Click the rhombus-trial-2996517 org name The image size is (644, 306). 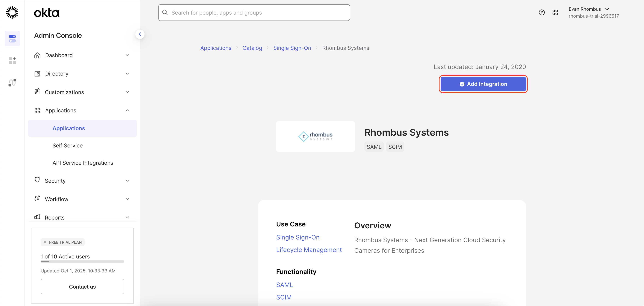coord(594,16)
